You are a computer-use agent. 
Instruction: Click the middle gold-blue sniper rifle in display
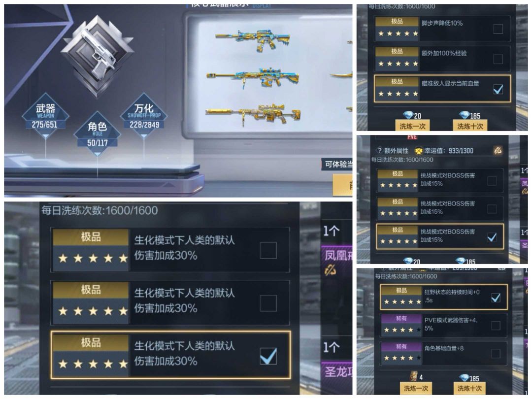[253, 77]
